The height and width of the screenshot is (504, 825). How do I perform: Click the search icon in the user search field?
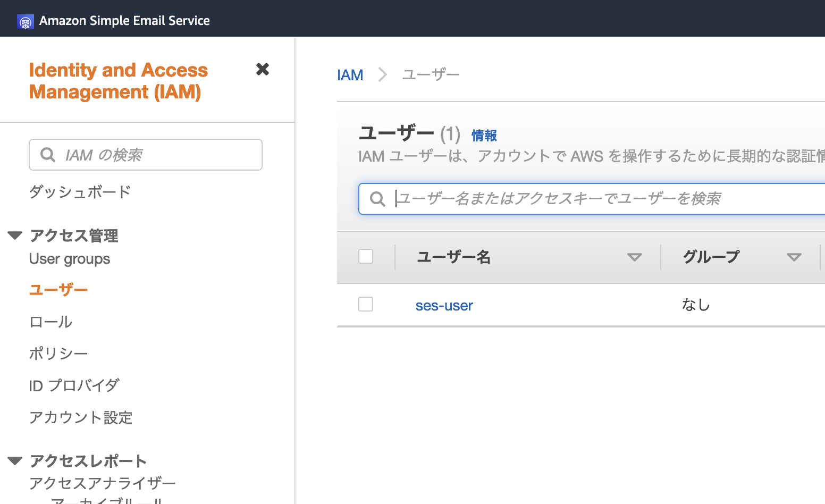[377, 199]
